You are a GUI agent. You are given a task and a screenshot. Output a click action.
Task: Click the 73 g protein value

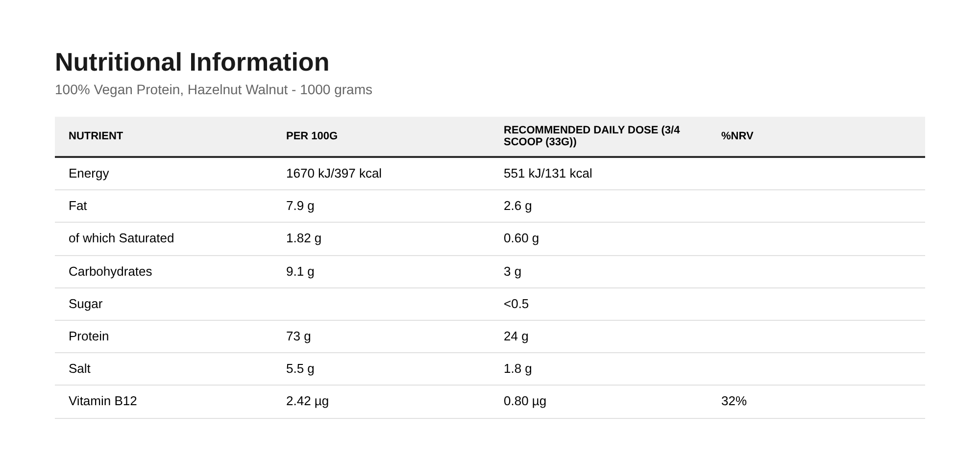(x=298, y=337)
